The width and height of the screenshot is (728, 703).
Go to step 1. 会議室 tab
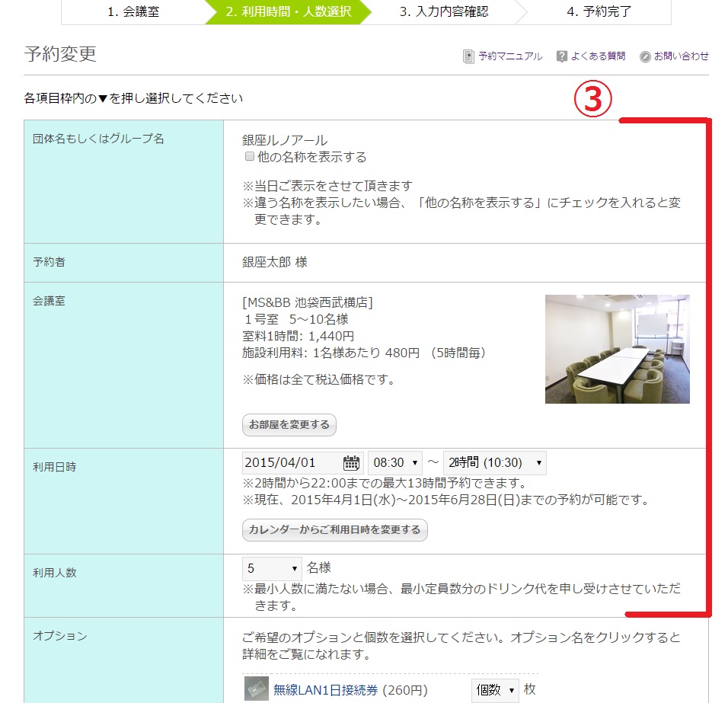(133, 11)
